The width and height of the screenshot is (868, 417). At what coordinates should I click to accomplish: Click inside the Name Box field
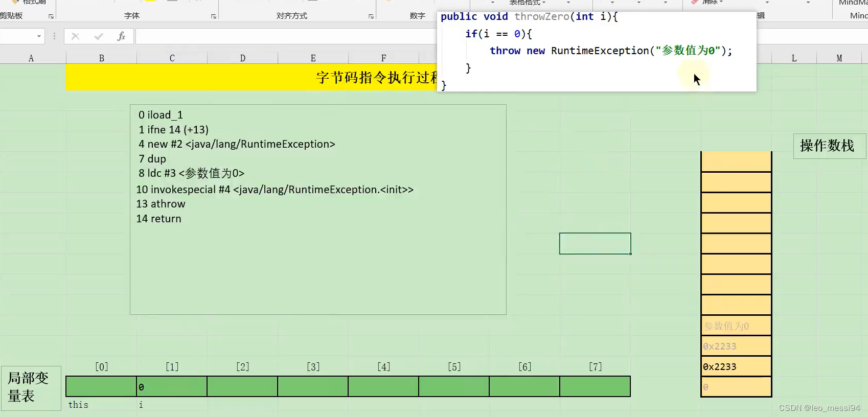coord(18,36)
